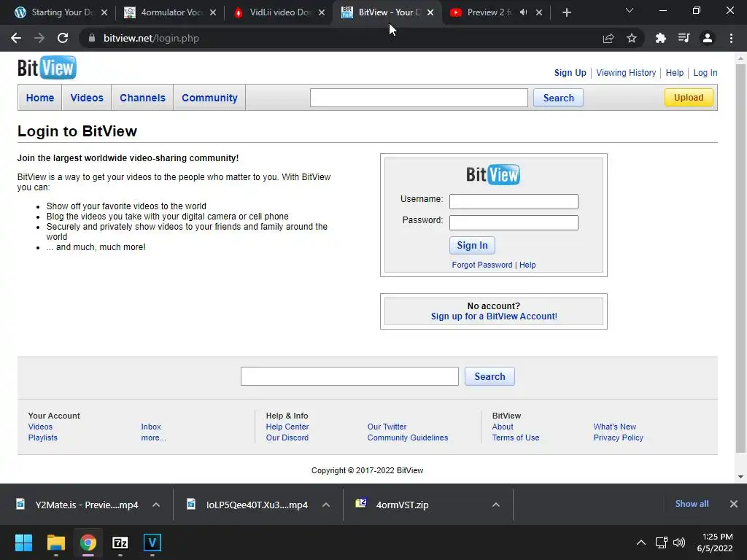The height and width of the screenshot is (560, 747).
Task: Click the bottom Search button
Action: coord(489,376)
